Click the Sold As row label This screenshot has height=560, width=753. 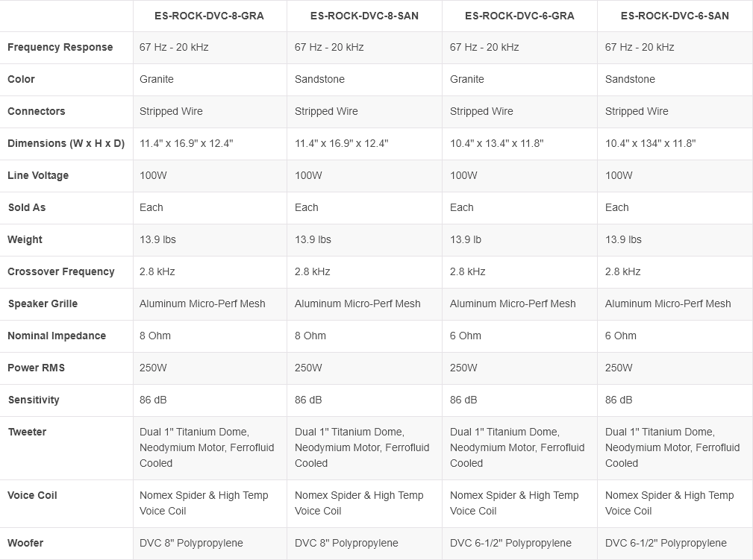(27, 207)
